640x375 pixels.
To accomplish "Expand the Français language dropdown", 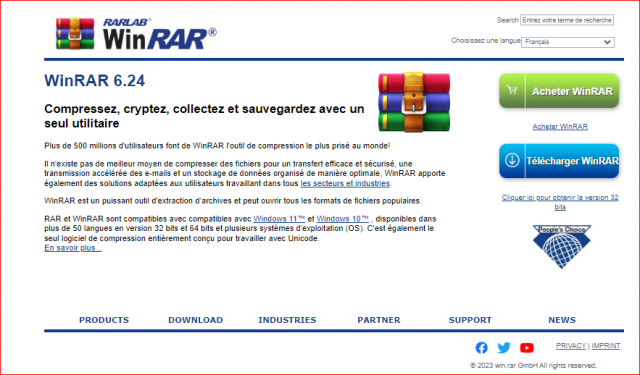I will click(568, 42).
